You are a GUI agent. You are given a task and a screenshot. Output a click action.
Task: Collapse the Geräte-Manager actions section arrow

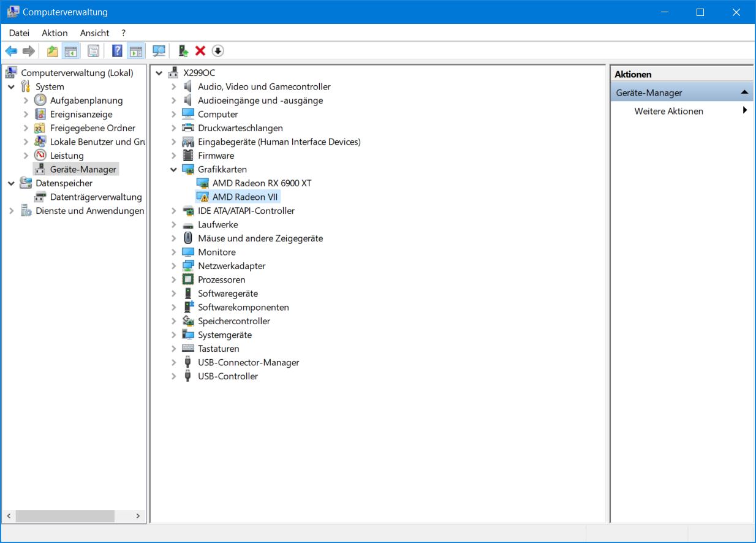(744, 93)
